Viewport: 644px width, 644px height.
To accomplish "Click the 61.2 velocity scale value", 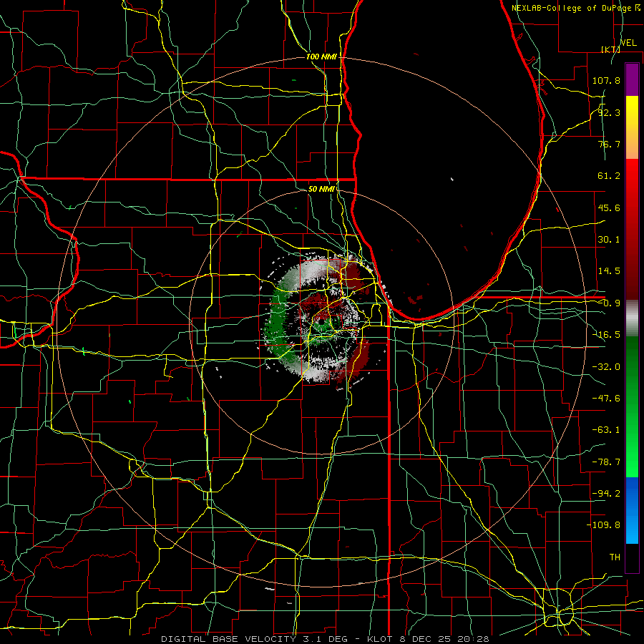I will (x=609, y=176).
